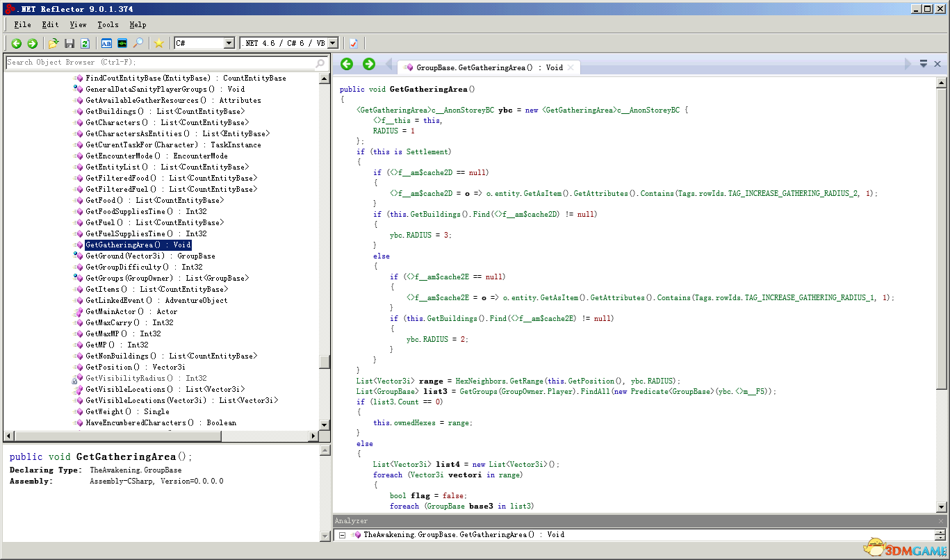This screenshot has height=560, width=950.
Task: Open the Help menu
Action: click(x=138, y=24)
